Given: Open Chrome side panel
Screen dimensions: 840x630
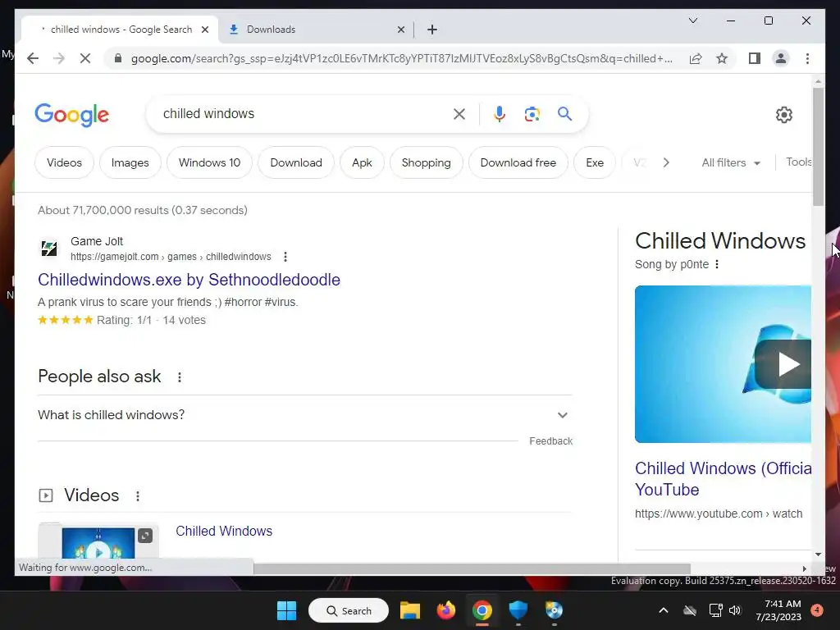Looking at the screenshot, I should [755, 58].
